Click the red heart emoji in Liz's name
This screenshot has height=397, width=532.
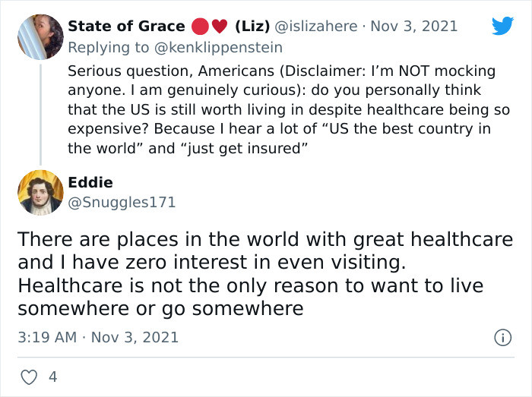point(220,27)
